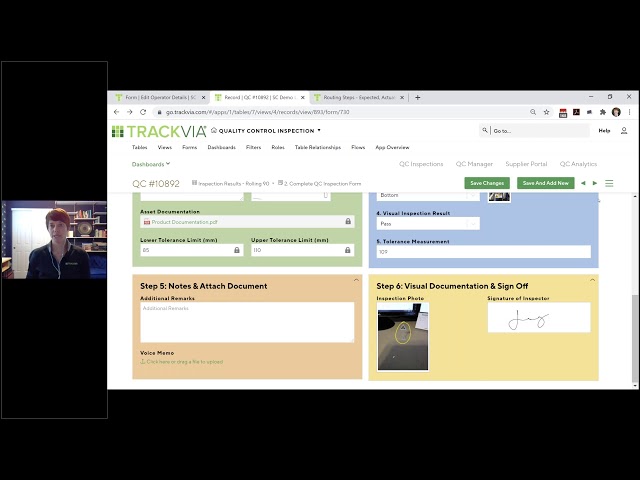This screenshot has height=480, width=640.
Task: Click the Tolerance Measurement field
Action: coord(483,252)
